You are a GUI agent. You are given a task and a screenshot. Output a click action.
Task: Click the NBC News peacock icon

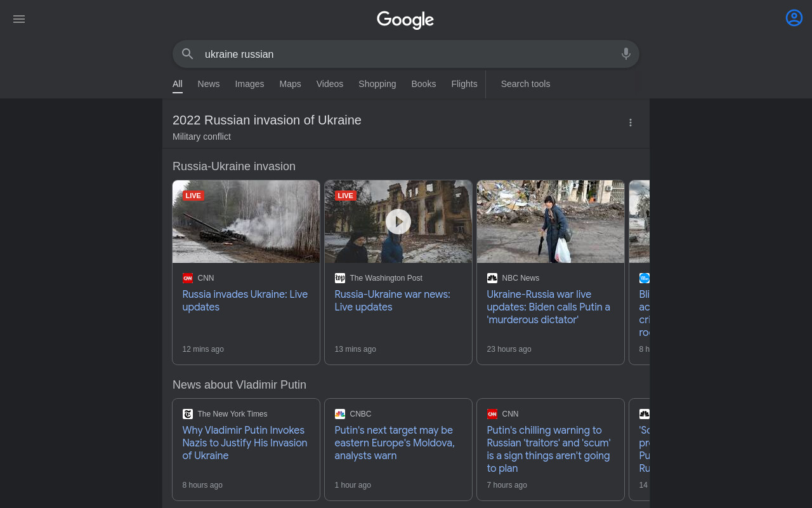click(x=492, y=278)
